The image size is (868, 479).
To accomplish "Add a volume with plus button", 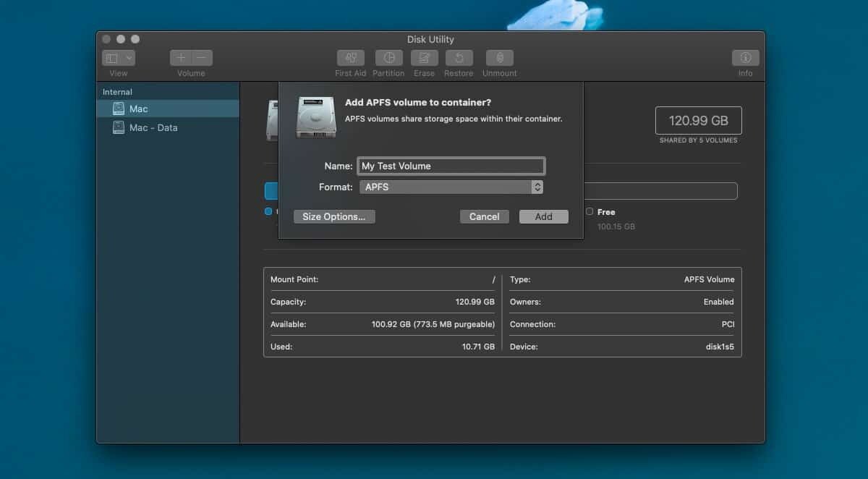I will tap(181, 58).
